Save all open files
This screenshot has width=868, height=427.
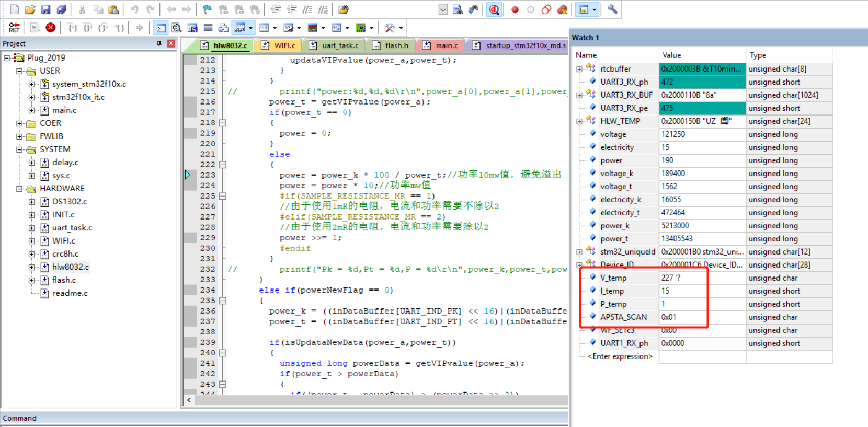61,9
